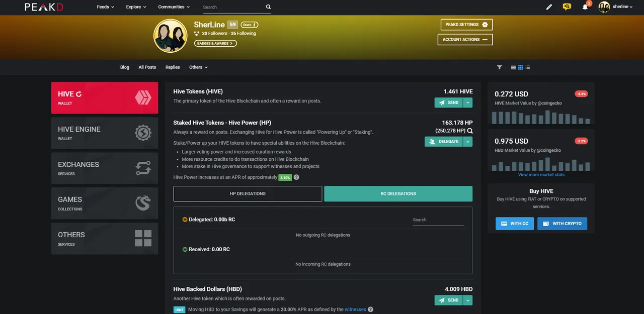
Task: Click the sherline avatar in top bar
Action: [604, 7]
